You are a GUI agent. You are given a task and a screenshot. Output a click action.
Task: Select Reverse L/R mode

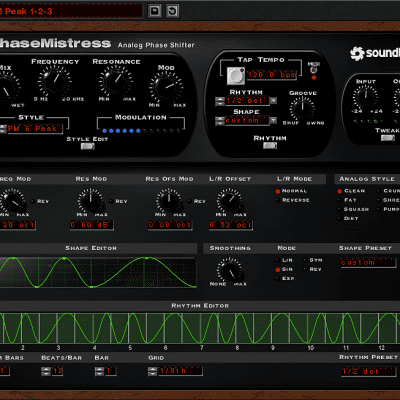click(278, 200)
